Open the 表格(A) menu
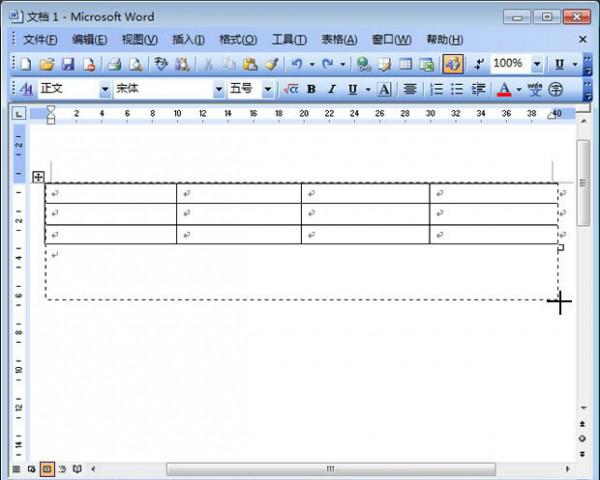The width and height of the screenshot is (600, 480). point(339,40)
